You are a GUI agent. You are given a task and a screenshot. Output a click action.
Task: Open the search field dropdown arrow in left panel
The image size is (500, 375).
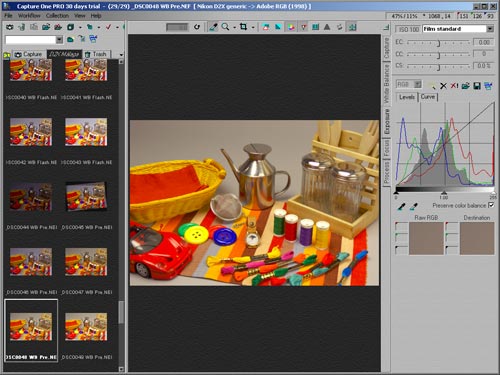[x=59, y=40]
